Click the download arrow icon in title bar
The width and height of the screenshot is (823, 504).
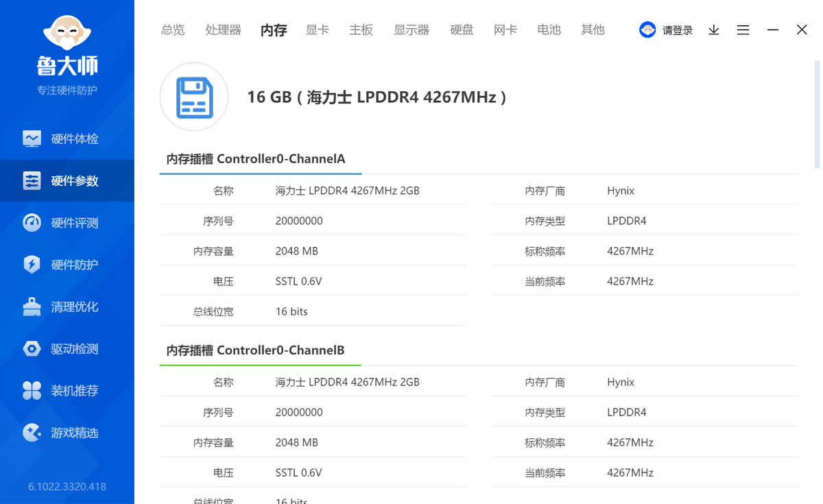tap(713, 30)
